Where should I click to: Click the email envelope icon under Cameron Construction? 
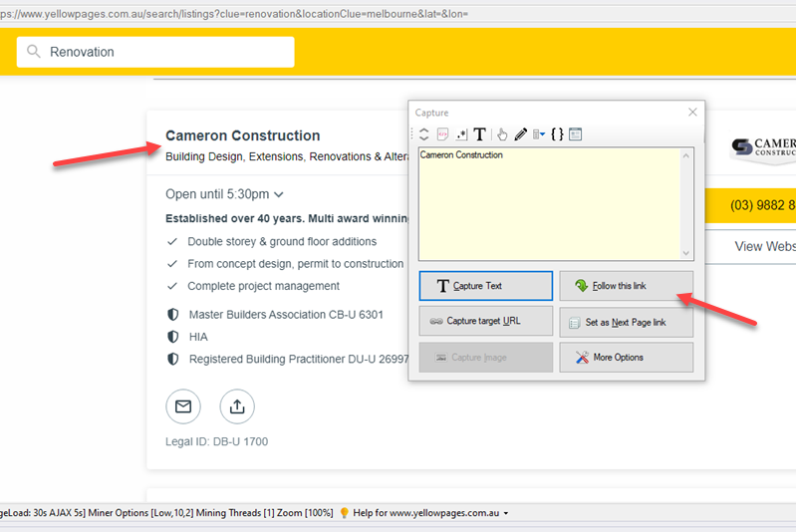tap(183, 406)
